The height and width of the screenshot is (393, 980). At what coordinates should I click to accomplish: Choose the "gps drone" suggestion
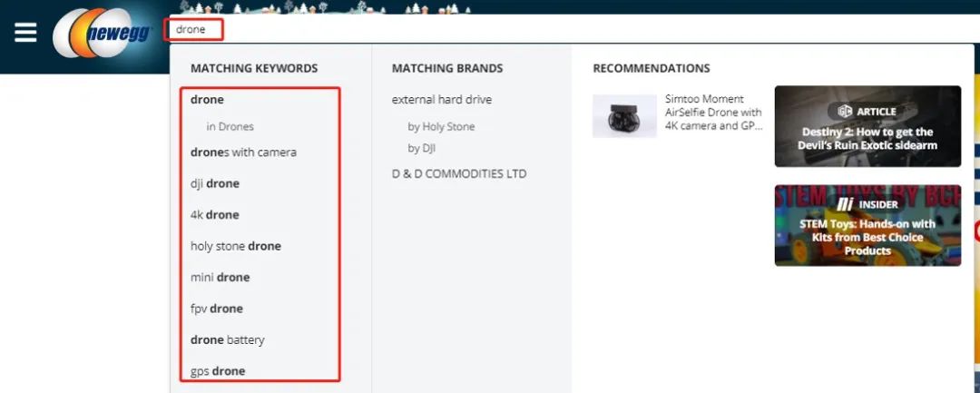[218, 371]
